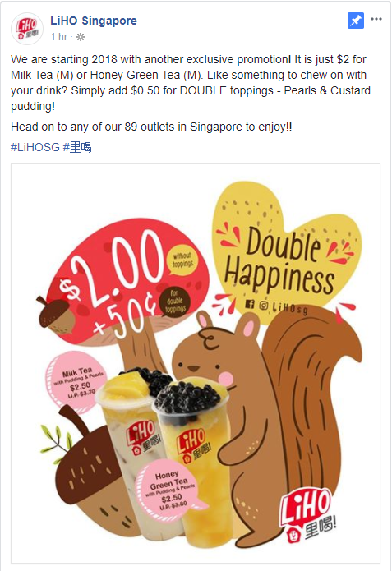Click the Instagram icon in the promo image
This screenshot has height=571, width=392.
(264, 305)
